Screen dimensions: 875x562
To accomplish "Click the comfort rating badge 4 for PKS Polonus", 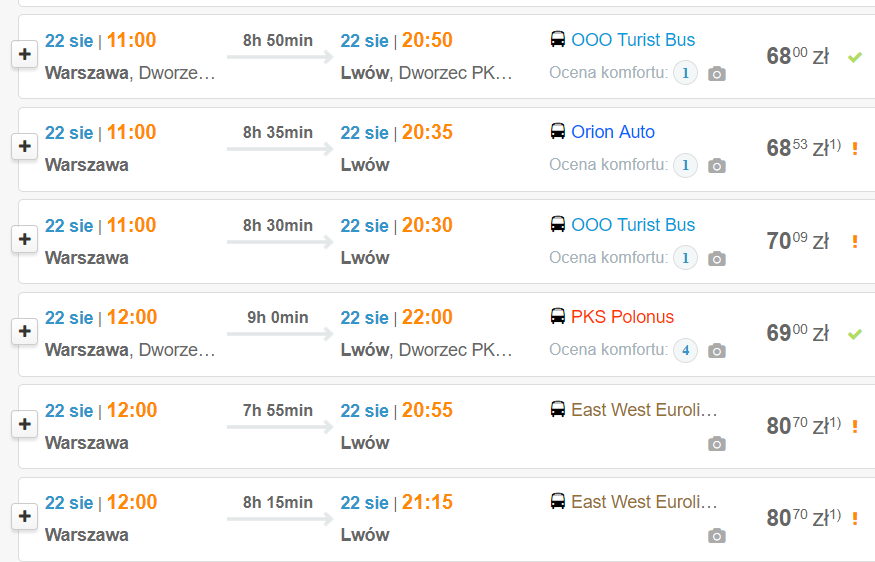I will 685,351.
